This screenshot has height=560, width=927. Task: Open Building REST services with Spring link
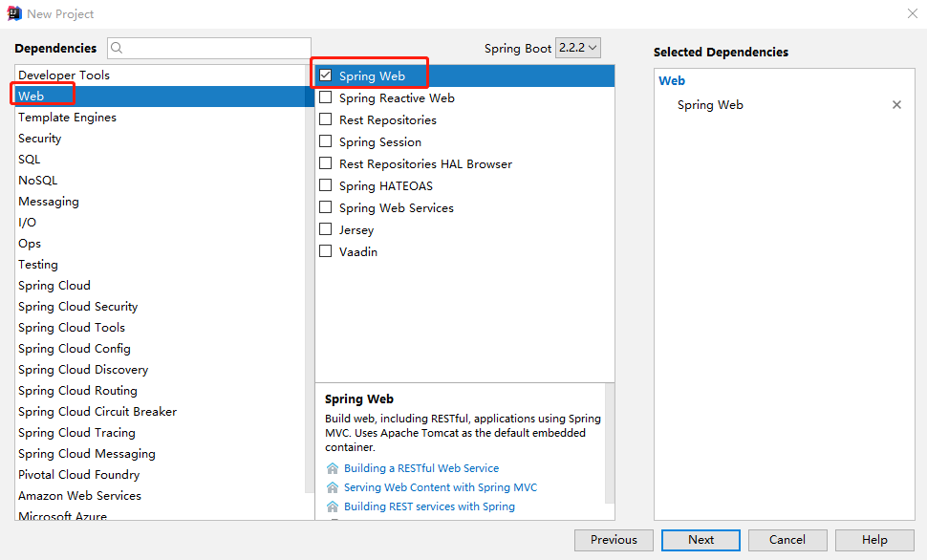coord(429,506)
